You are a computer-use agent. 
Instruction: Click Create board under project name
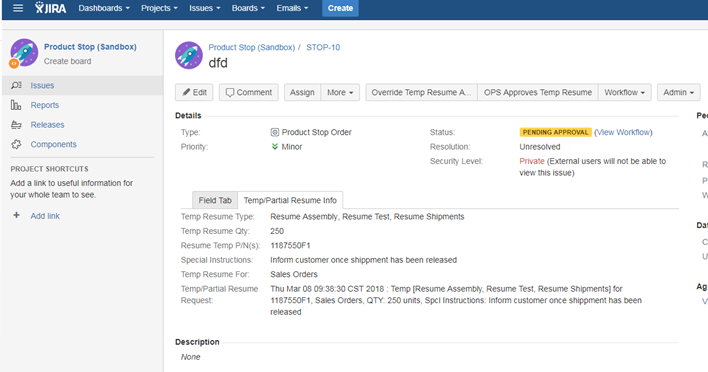(67, 61)
